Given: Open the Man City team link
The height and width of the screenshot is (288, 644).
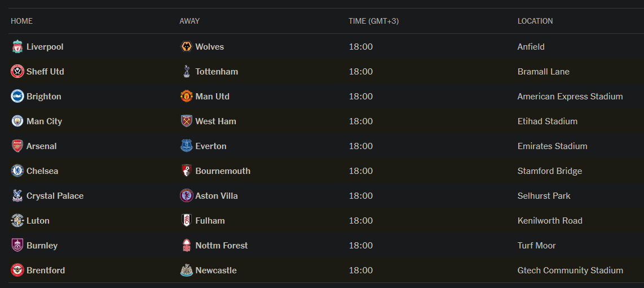Looking at the screenshot, I should (45, 121).
